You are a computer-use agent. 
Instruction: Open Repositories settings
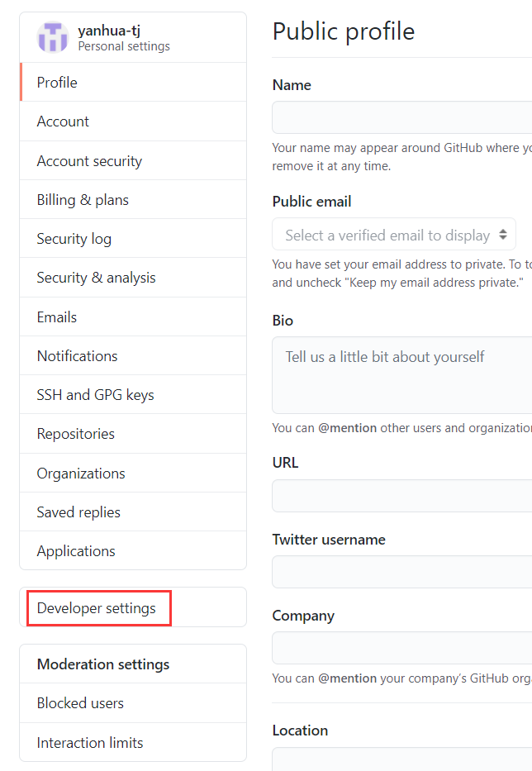(x=133, y=434)
